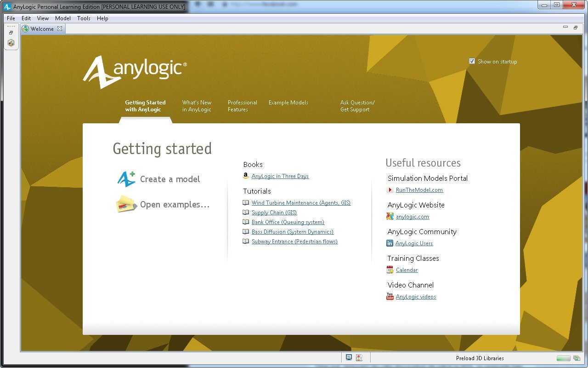The height and width of the screenshot is (368, 588).
Task: Open the Bank Office Queuing system tutorial
Action: [x=288, y=222]
